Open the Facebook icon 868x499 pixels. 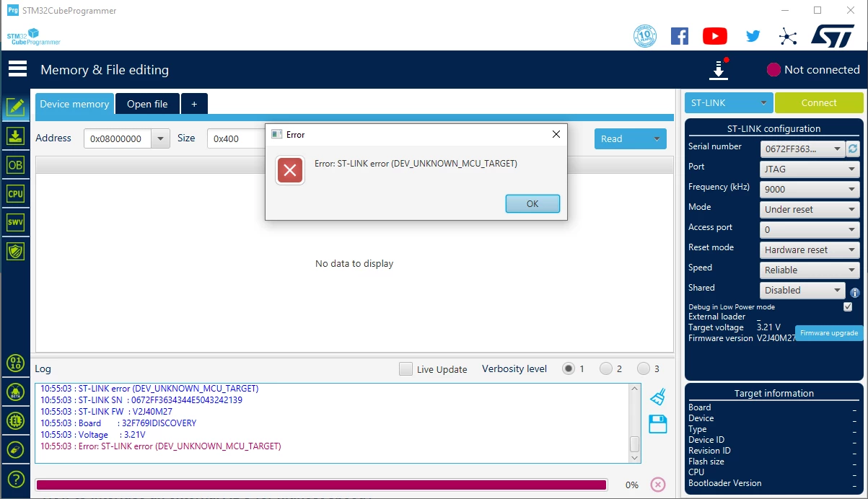pos(680,36)
